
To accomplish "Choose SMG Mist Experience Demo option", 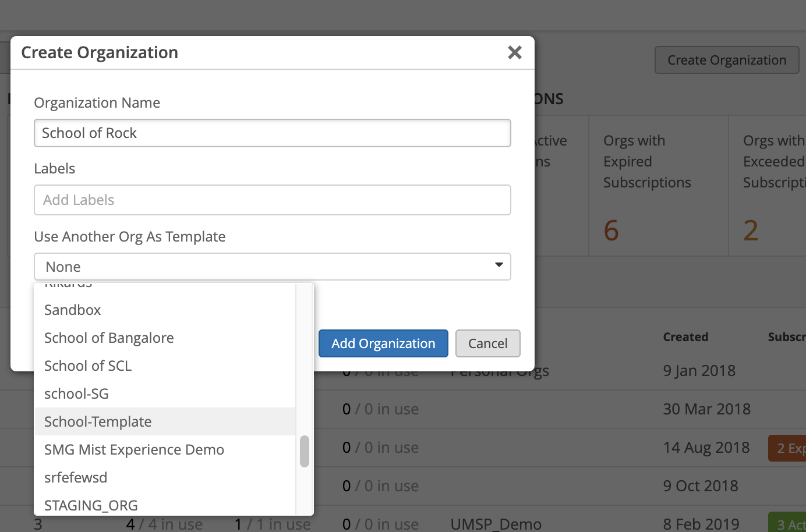I will click(x=134, y=449).
